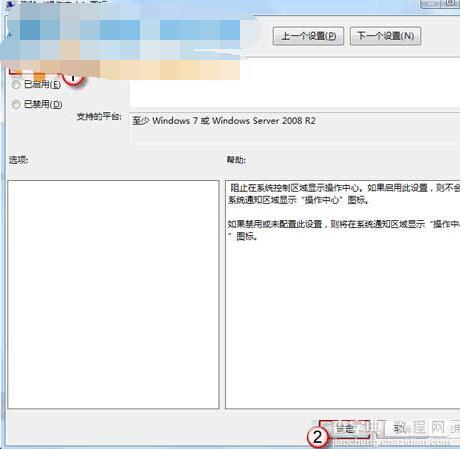Image resolution: width=463 pixels, height=449 pixels.
Task: Click the help paragraph starting 如果禁用或未配置
Action: point(344,230)
